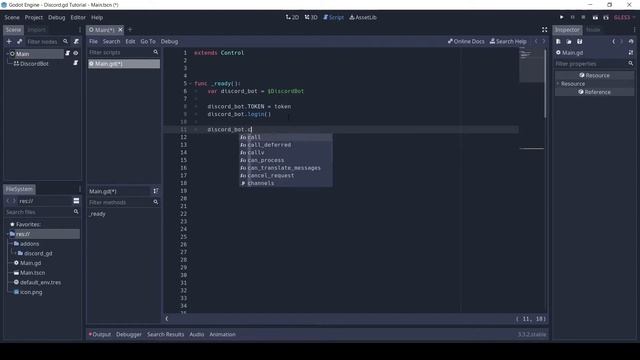This screenshot has width=640, height=360.
Task: Open Search Help
Action: click(x=508, y=41)
